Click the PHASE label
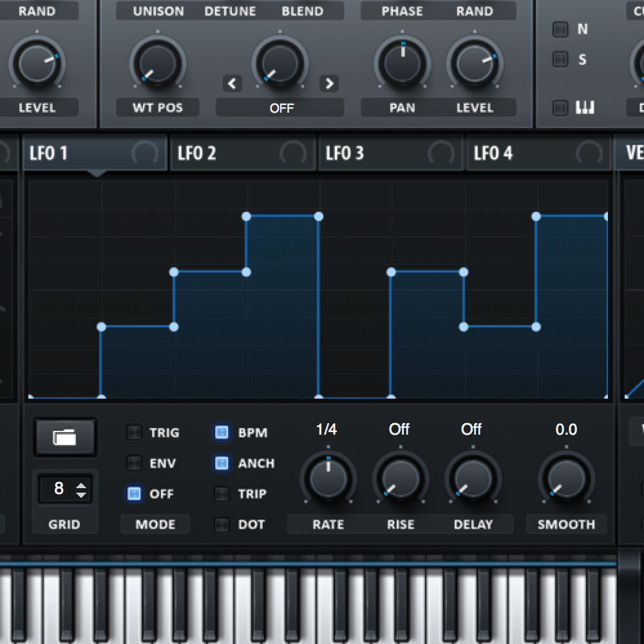Screen dimensions: 644x644 402,11
